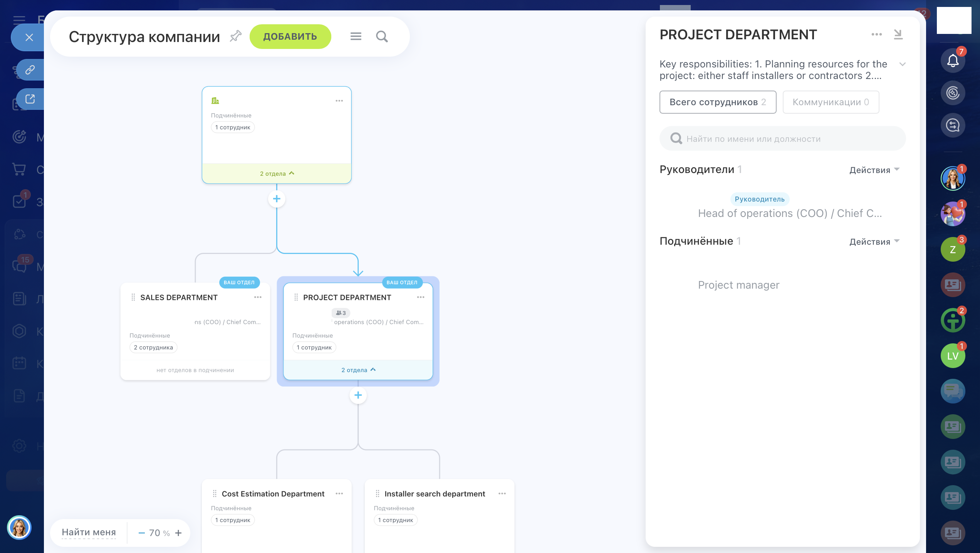Open more options of PROJECT DEPARTMENT panel

876,34
